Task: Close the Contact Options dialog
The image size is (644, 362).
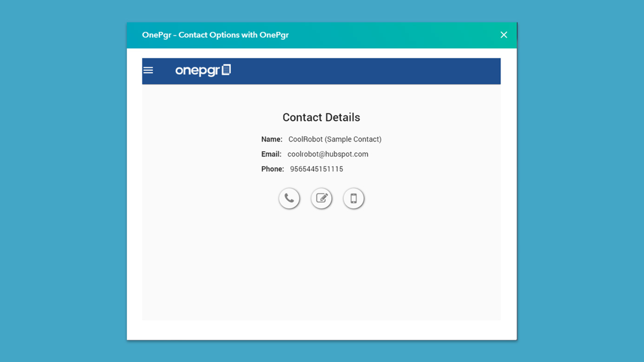Action: pos(504,35)
